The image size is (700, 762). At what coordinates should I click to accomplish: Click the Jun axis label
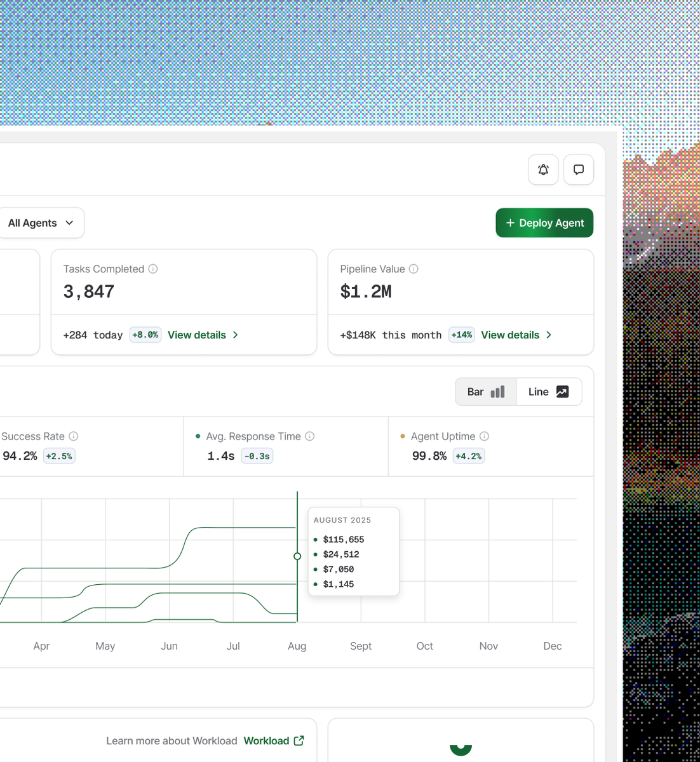pyautogui.click(x=169, y=646)
